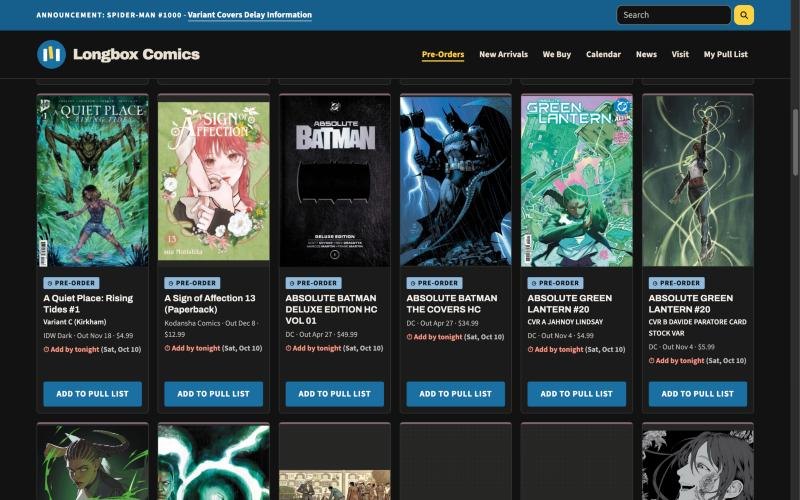
Task: Add Absolute Batman The Covers HC to pull list
Action: click(x=456, y=394)
